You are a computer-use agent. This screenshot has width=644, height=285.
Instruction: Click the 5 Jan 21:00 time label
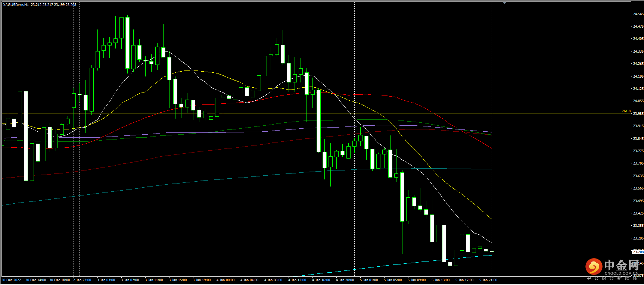(x=488, y=280)
